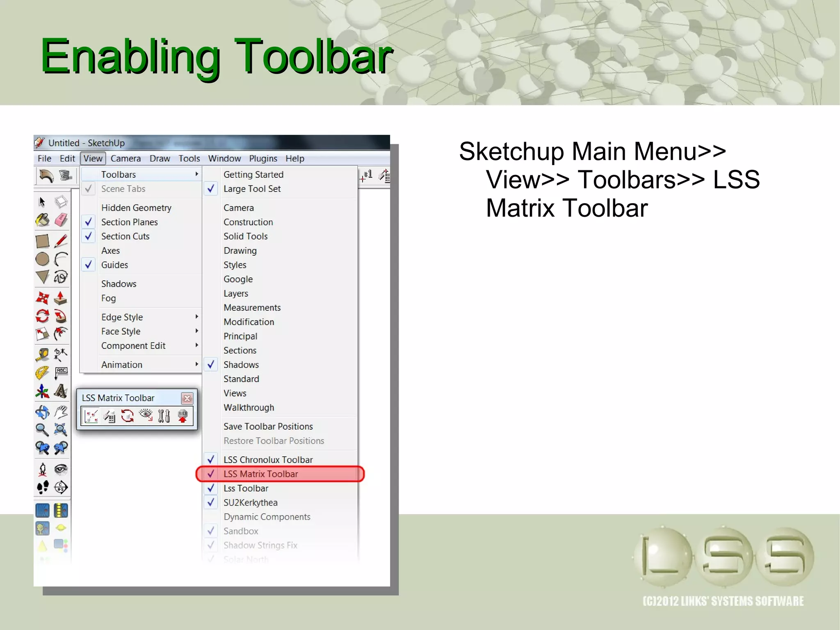Click Save Toolbar Positions
This screenshot has height=630, width=840.
(x=280, y=426)
